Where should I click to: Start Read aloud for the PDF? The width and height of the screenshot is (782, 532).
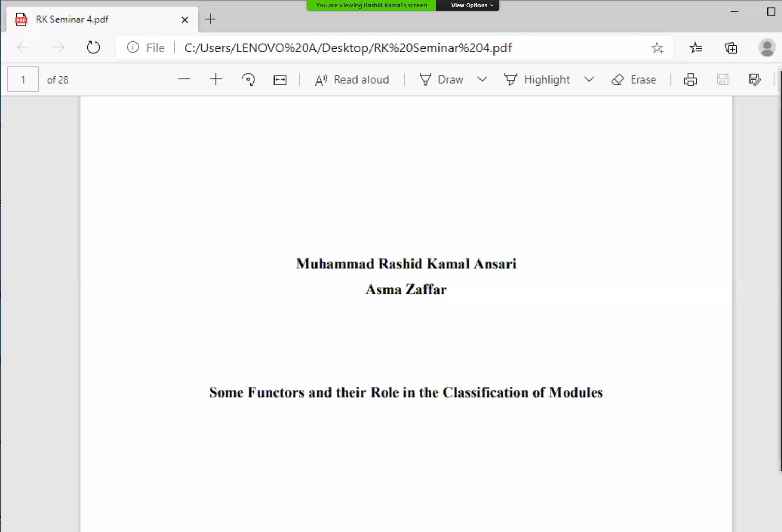coord(352,79)
